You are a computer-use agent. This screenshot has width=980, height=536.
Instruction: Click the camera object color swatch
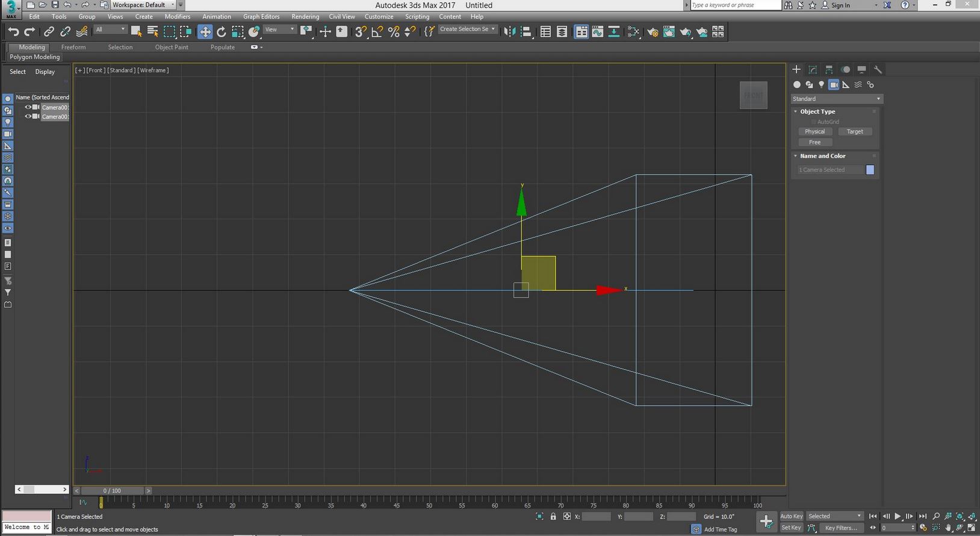pyautogui.click(x=870, y=170)
